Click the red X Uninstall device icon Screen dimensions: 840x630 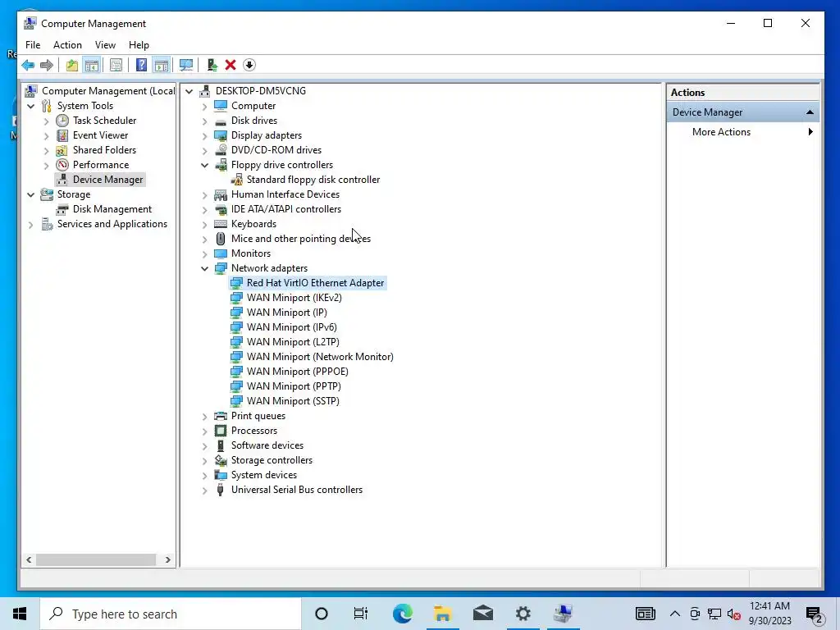tap(231, 66)
